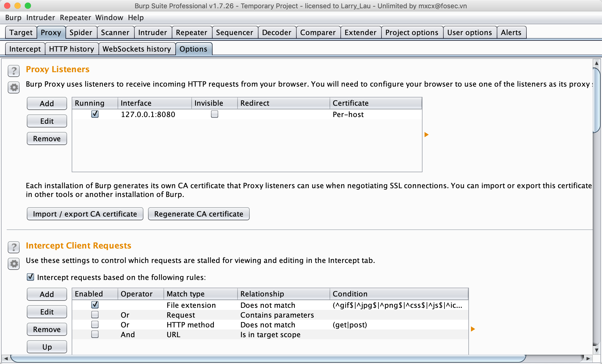Click Proxy Listeners gear settings icon
The image size is (602, 364).
[x=14, y=88]
